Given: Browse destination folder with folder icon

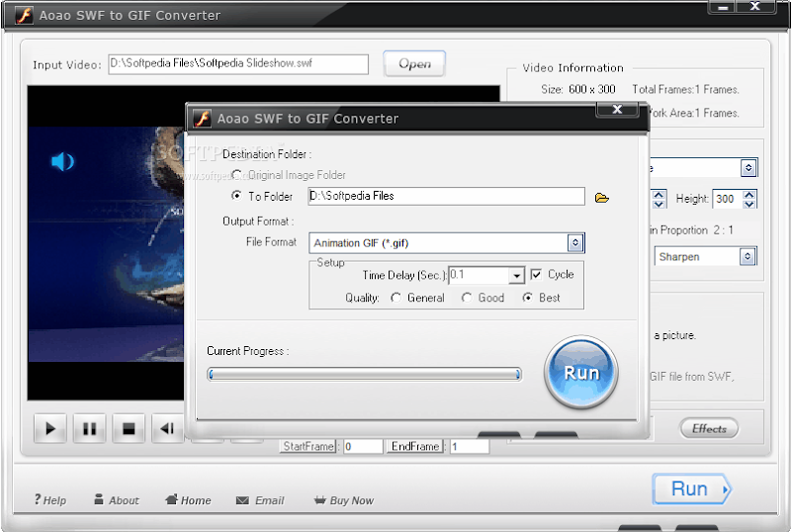Looking at the screenshot, I should tap(602, 198).
